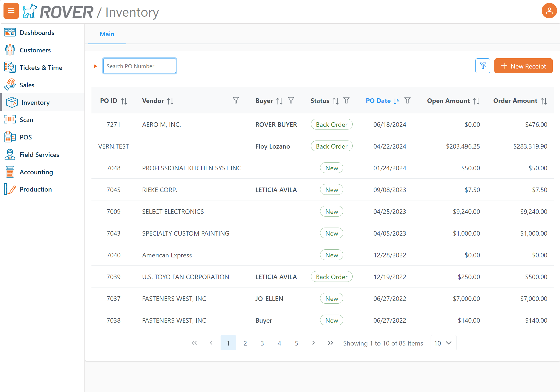This screenshot has height=392, width=560.
Task: Sort by the Open Amount column arrows
Action: 476,101
